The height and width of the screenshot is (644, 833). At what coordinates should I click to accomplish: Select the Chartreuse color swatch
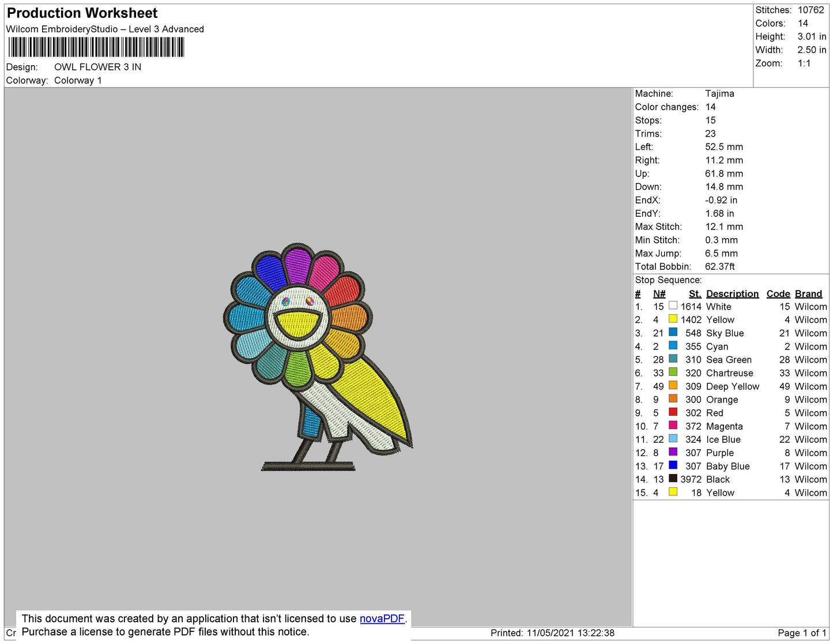[673, 372]
